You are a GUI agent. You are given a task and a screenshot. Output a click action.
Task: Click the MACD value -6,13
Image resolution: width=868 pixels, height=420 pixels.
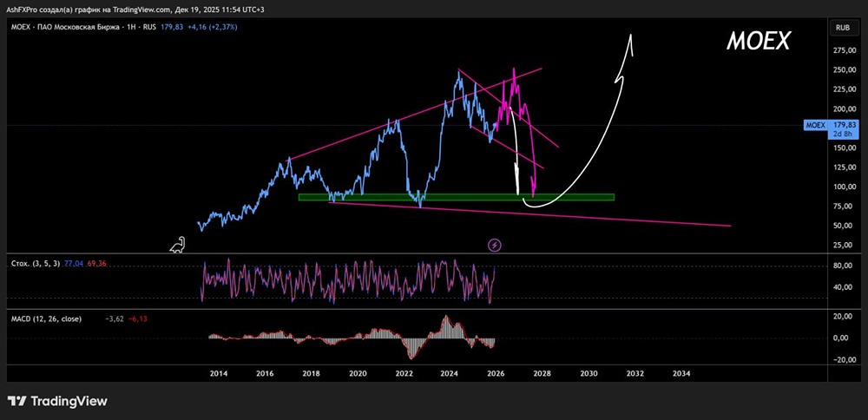pyautogui.click(x=138, y=318)
